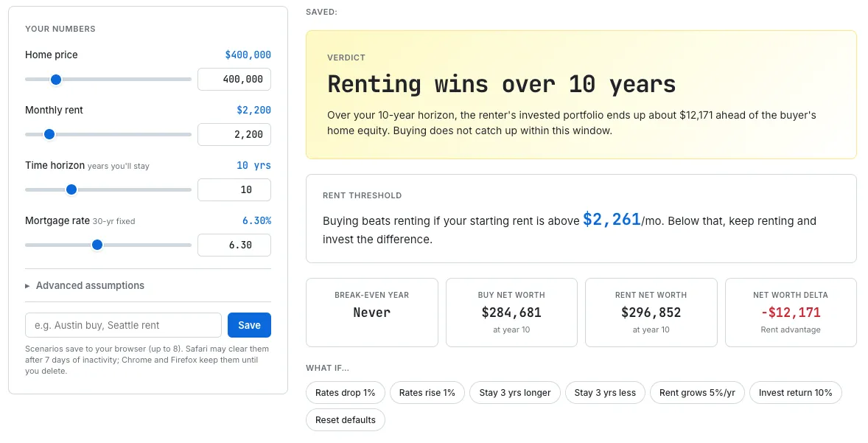Grab the Home price slider handle

pyautogui.click(x=56, y=79)
